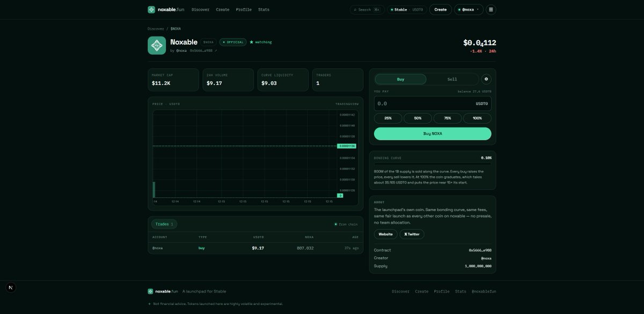Click the buy type cell in trades
The image size is (644, 314).
(202, 248)
